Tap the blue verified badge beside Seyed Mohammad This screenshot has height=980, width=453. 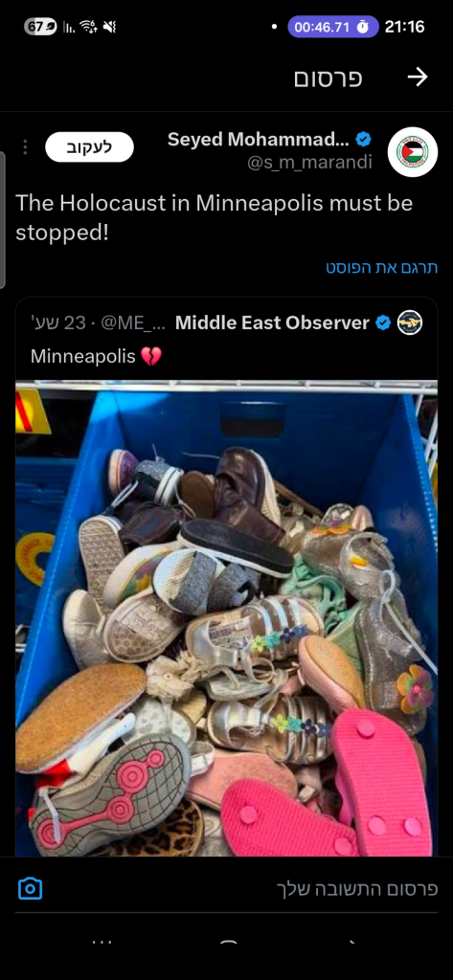click(x=364, y=140)
